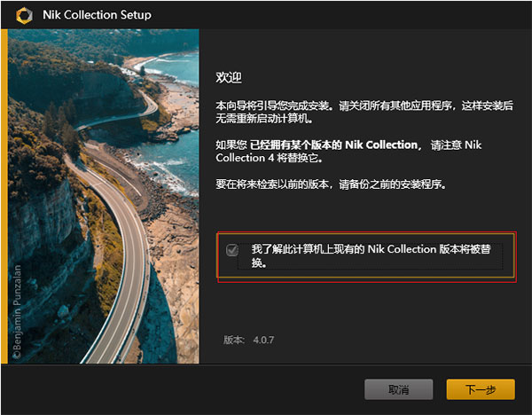Click the Benjamin Punzalan photo credit text

(x=16, y=310)
